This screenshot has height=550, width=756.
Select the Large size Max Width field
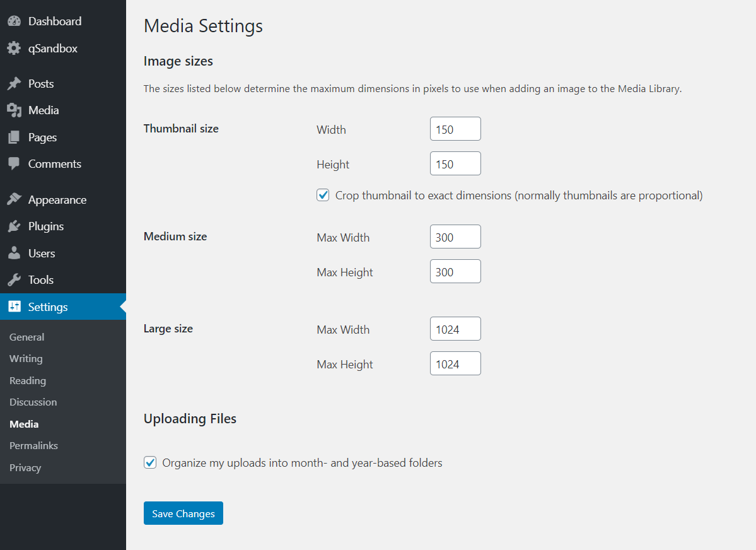[x=455, y=329]
